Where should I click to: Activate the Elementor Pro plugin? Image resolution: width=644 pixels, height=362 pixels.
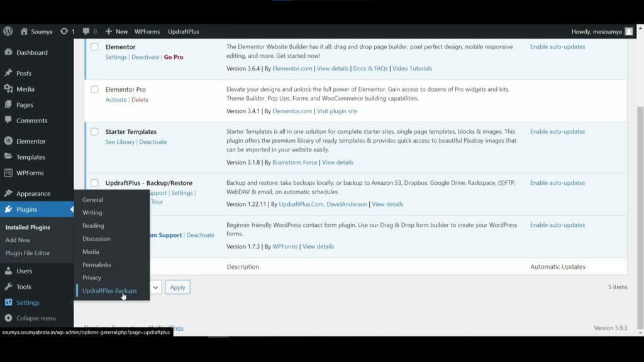click(x=116, y=100)
